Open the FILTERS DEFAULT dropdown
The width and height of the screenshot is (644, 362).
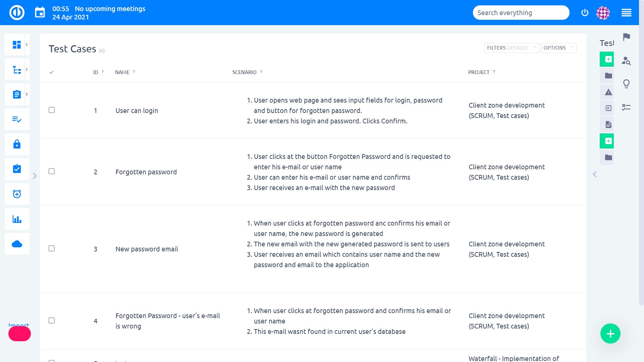coord(512,48)
